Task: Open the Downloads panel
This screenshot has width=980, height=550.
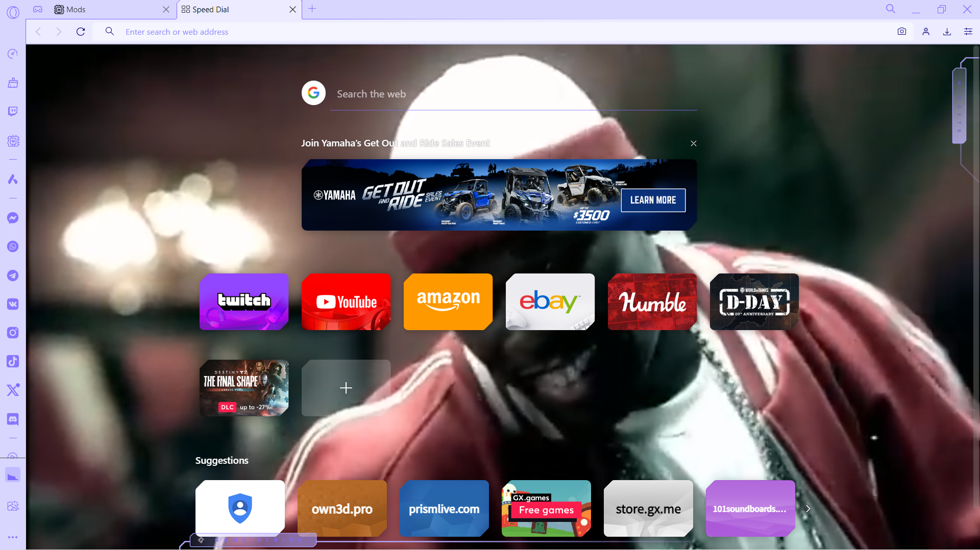Action: [947, 31]
